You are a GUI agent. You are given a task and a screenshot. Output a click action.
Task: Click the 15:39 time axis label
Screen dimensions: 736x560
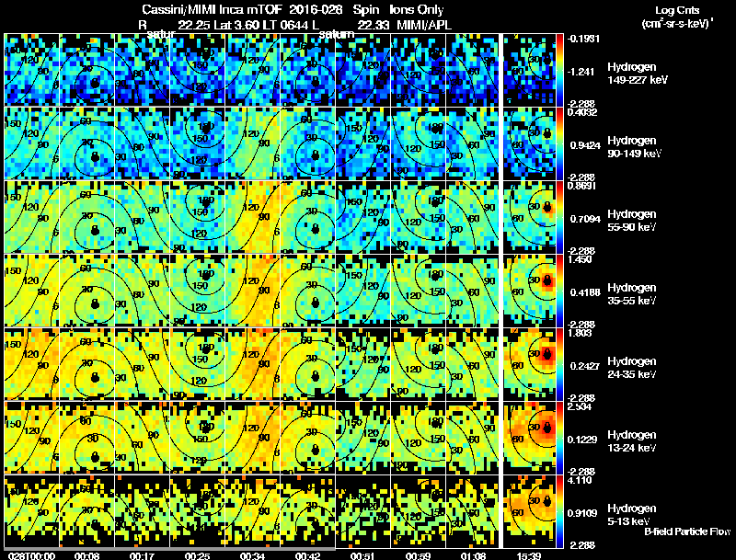tap(528, 555)
